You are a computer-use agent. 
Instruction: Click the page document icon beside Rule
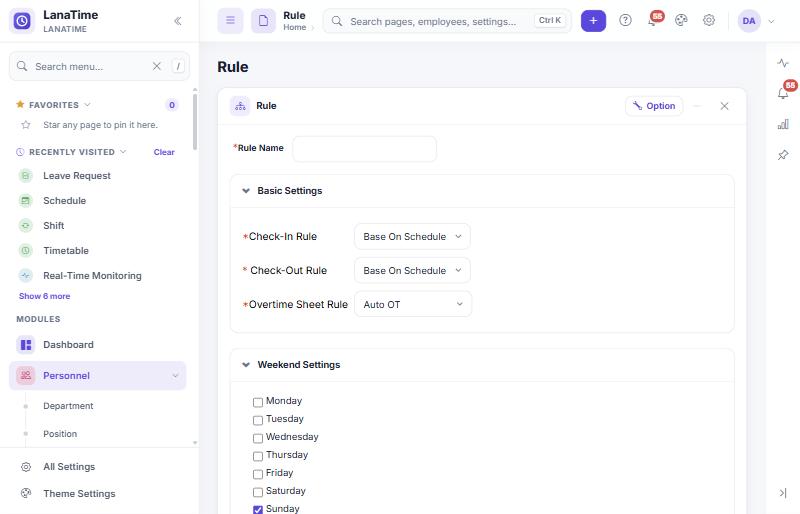tap(263, 21)
